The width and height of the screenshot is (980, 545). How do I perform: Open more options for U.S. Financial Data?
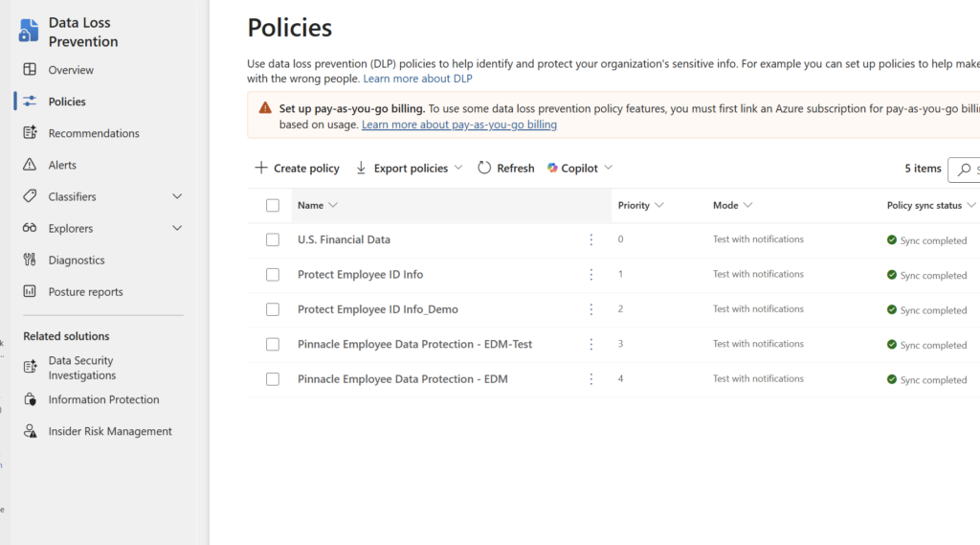click(590, 239)
